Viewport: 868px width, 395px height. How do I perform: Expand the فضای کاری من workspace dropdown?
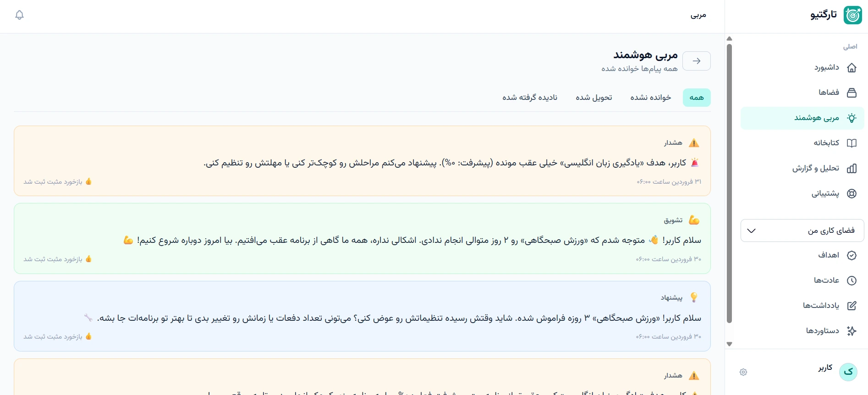[802, 230]
